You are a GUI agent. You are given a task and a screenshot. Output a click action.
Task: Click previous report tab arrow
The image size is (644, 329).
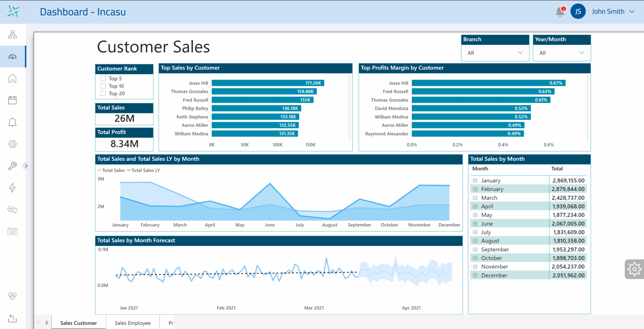pos(38,323)
